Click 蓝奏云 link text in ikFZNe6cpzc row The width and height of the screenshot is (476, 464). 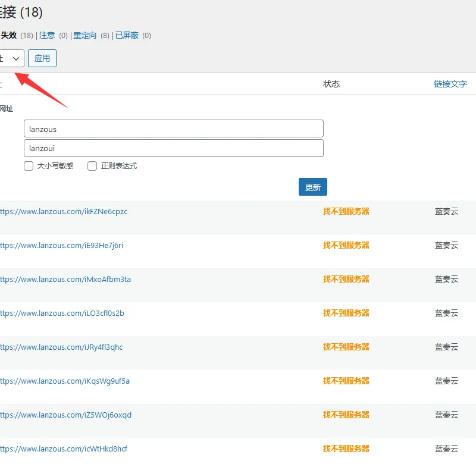(447, 212)
